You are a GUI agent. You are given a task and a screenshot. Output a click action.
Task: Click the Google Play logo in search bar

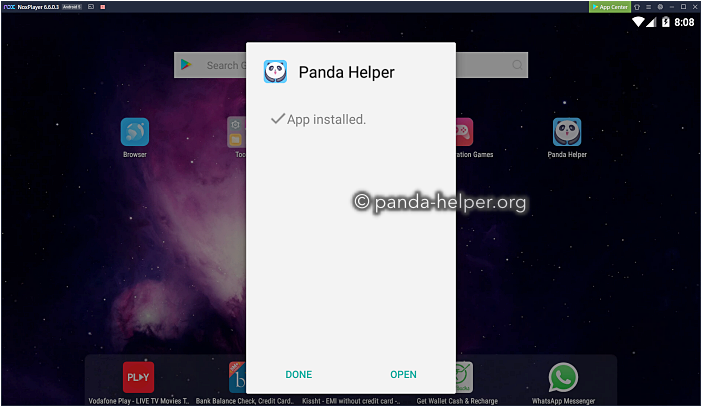tap(186, 65)
